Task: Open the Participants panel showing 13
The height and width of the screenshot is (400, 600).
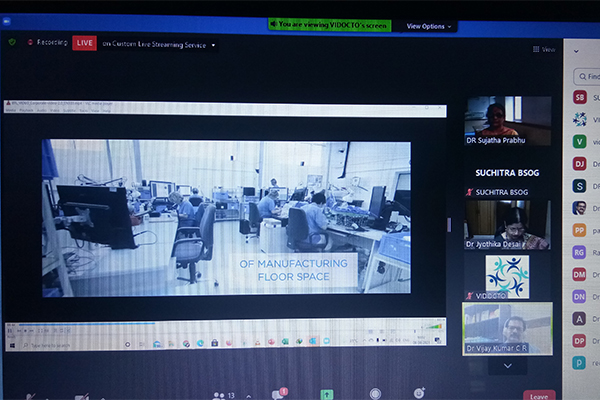Action: (x=222, y=395)
